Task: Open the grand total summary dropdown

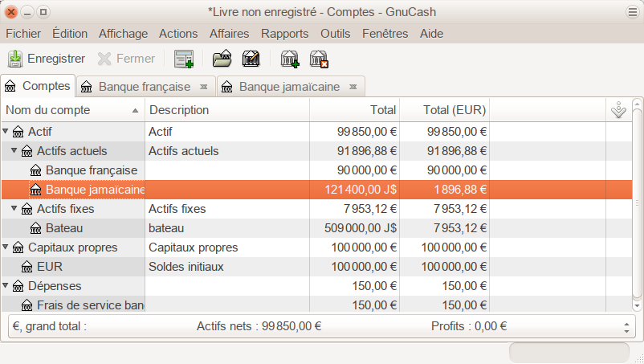Action: pos(626,327)
